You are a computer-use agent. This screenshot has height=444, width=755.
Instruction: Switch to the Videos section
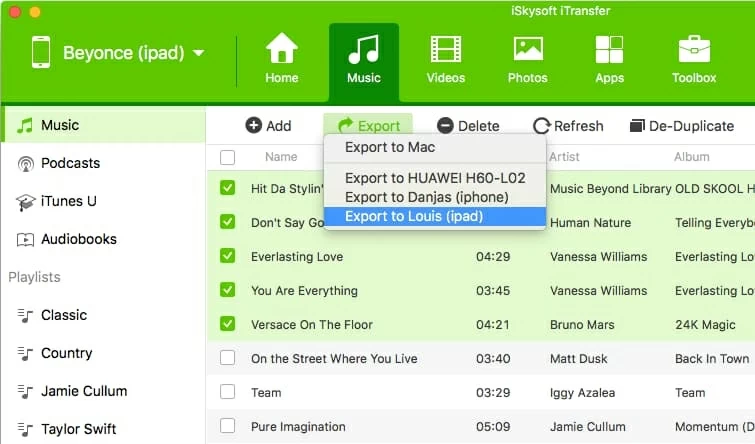[446, 49]
